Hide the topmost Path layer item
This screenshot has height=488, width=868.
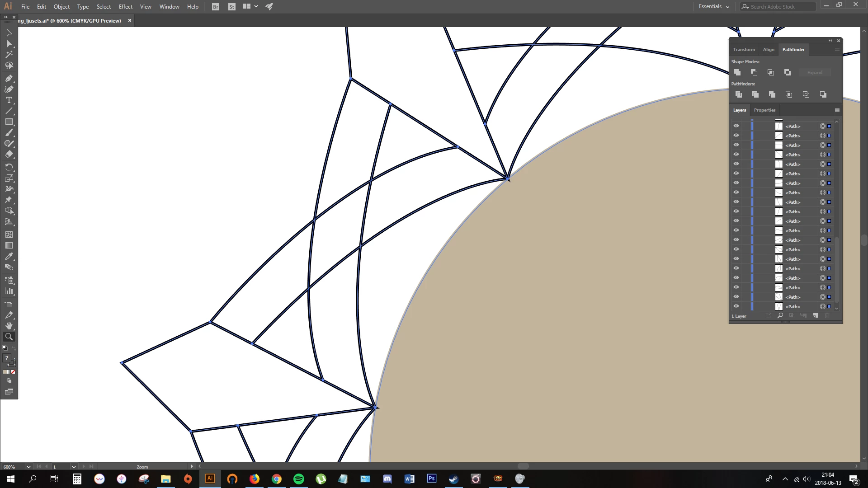736,126
